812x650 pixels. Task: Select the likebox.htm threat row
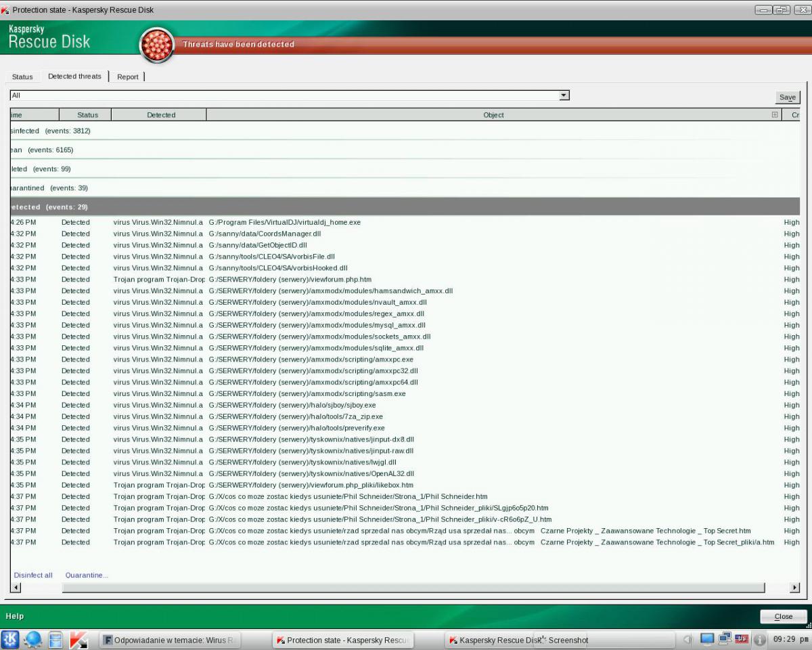[405, 485]
